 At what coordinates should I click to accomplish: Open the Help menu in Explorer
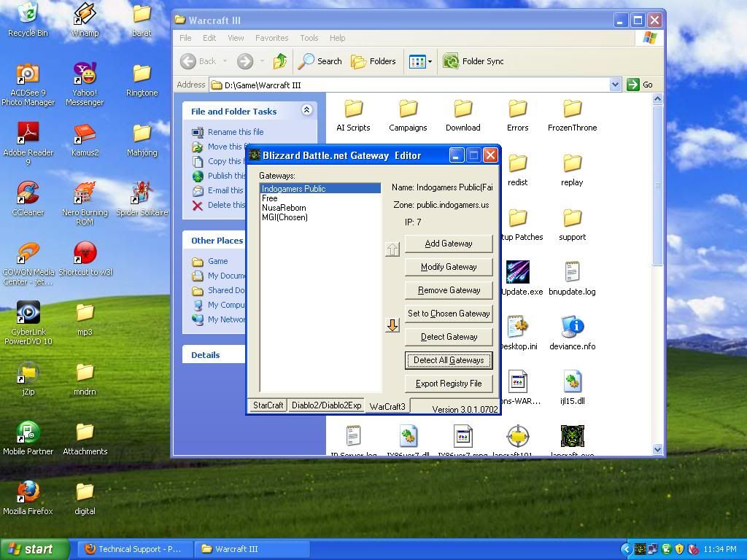337,38
